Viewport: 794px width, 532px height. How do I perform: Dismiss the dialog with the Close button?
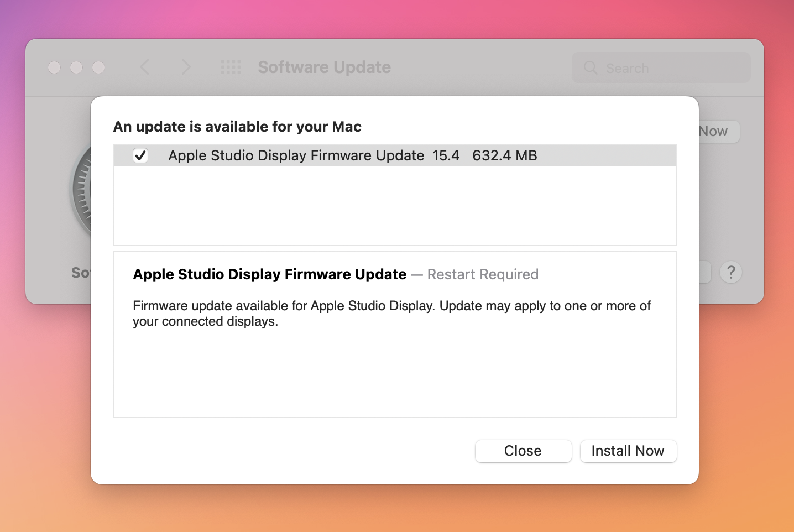pos(523,451)
